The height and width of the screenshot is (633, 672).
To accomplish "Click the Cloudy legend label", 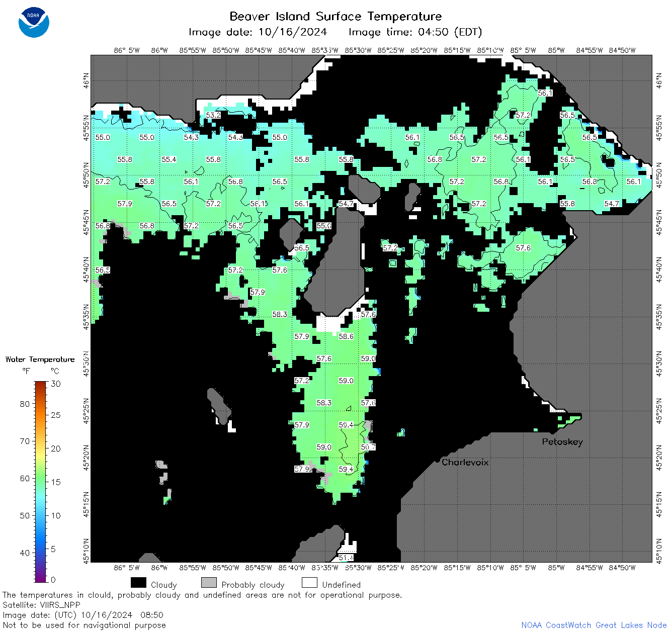I will coord(164,585).
